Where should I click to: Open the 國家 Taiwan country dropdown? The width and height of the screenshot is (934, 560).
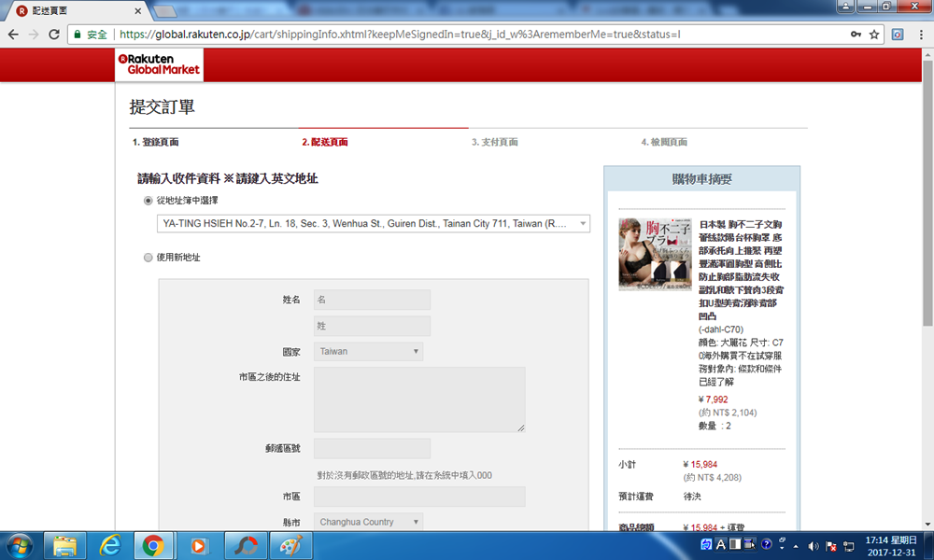[x=368, y=352]
